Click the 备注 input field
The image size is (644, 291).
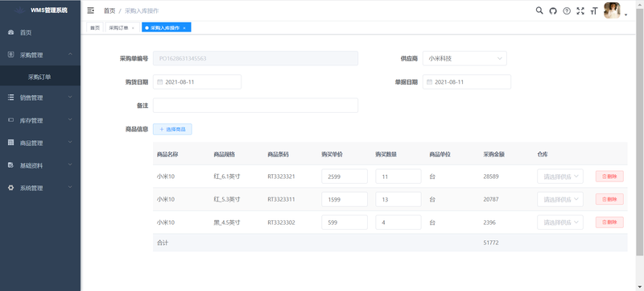[x=255, y=106]
